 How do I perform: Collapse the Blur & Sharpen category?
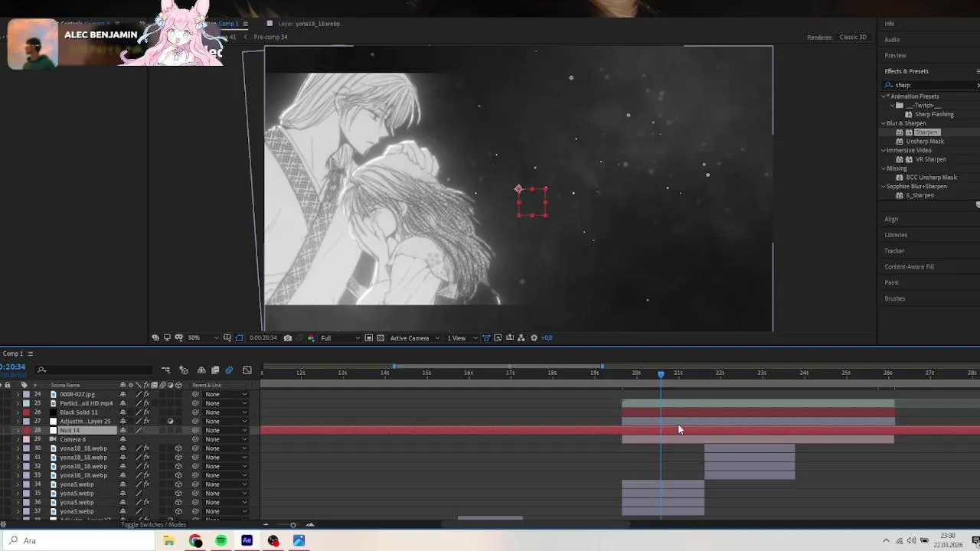(884, 123)
